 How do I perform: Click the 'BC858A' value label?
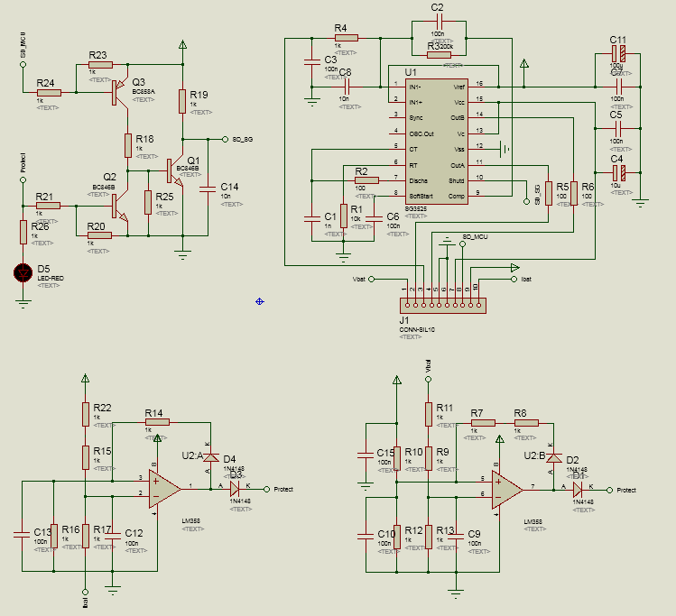pos(144,92)
